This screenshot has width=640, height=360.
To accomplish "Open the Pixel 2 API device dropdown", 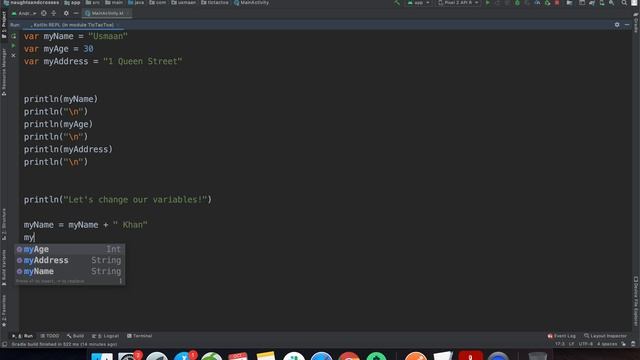I will tap(458, 3).
